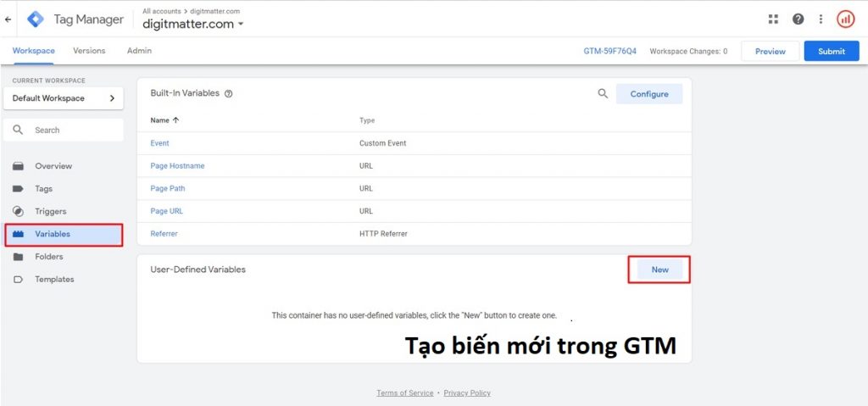The width and height of the screenshot is (868, 406).
Task: Click the Configure button
Action: [x=648, y=94]
